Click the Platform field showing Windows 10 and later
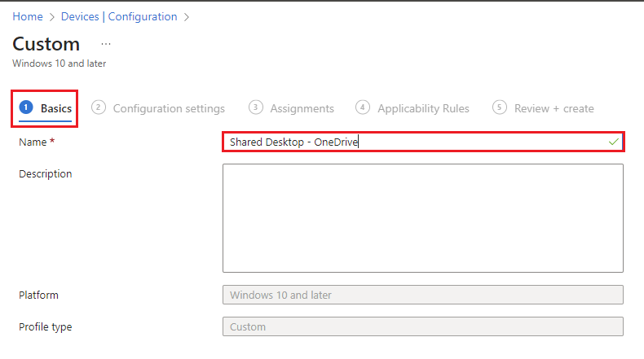 point(422,295)
